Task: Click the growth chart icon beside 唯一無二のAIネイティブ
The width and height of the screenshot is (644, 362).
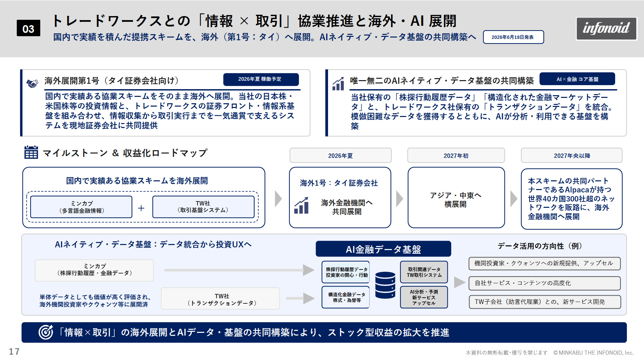Action: [338, 84]
